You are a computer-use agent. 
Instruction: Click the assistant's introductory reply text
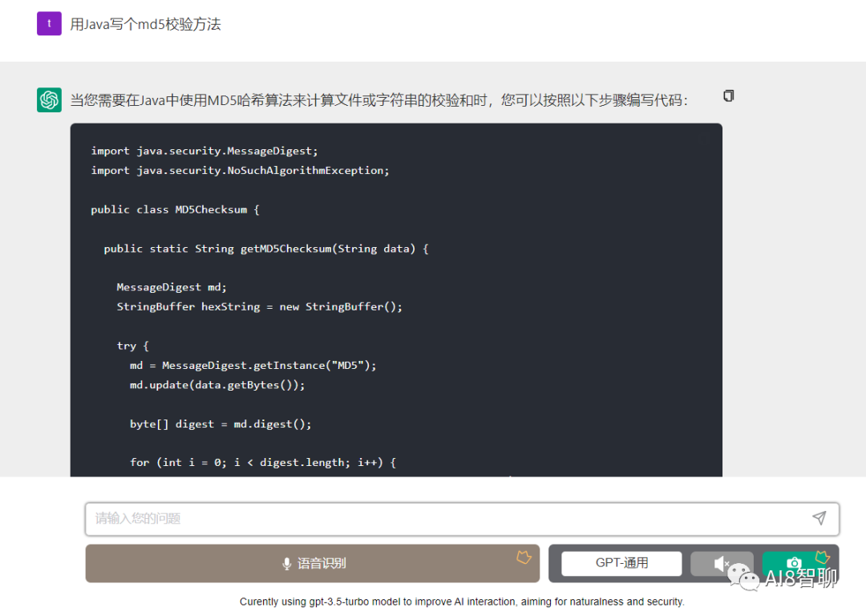(x=378, y=100)
